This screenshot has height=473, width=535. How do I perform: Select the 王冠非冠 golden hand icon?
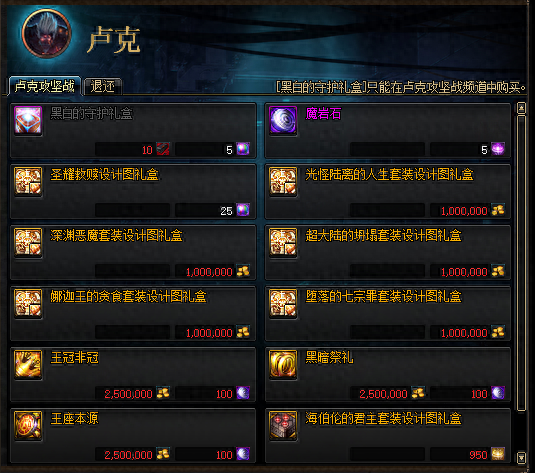(x=28, y=364)
